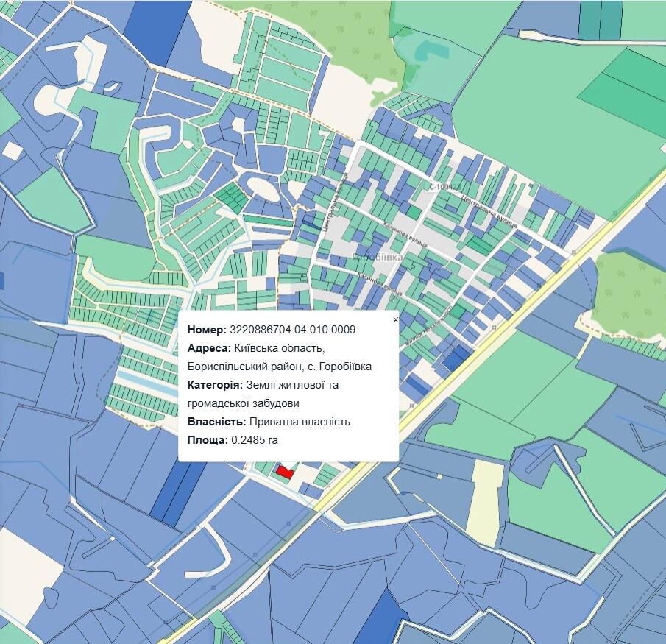Click the 0.2485 га area value

255,440
